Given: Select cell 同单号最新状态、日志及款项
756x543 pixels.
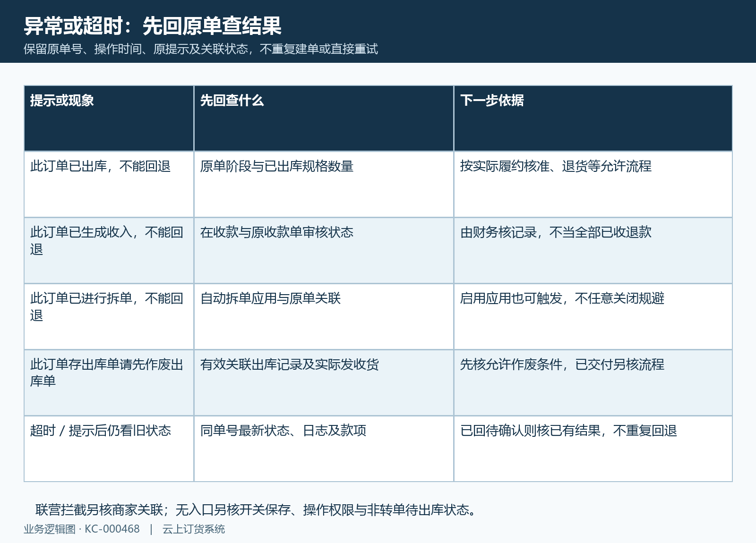Looking at the screenshot, I should 324,449.
